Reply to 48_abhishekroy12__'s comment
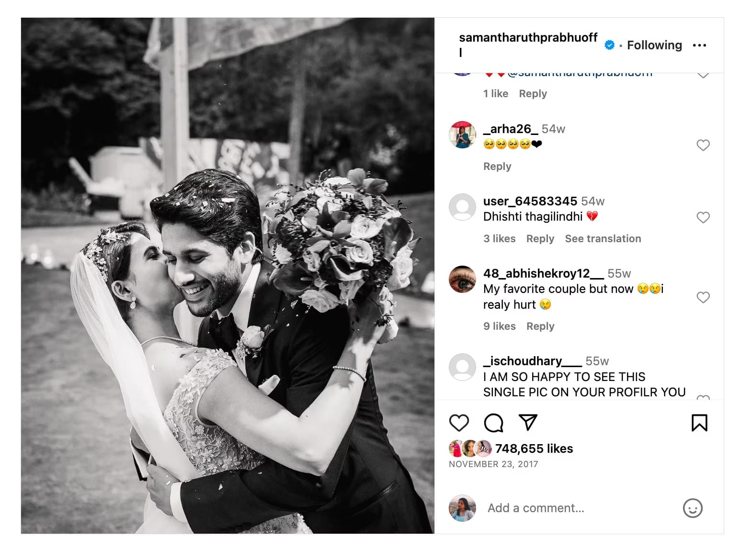751x560 pixels. point(540,326)
